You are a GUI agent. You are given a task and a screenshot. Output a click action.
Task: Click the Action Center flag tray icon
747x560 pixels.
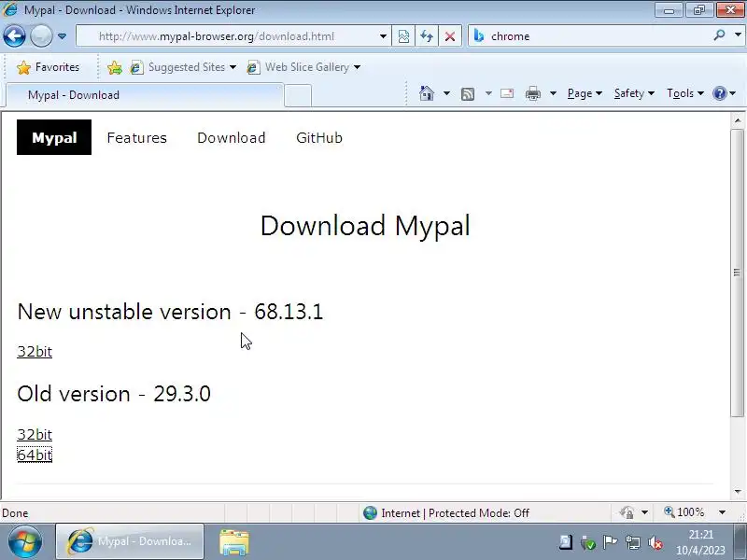tap(610, 542)
